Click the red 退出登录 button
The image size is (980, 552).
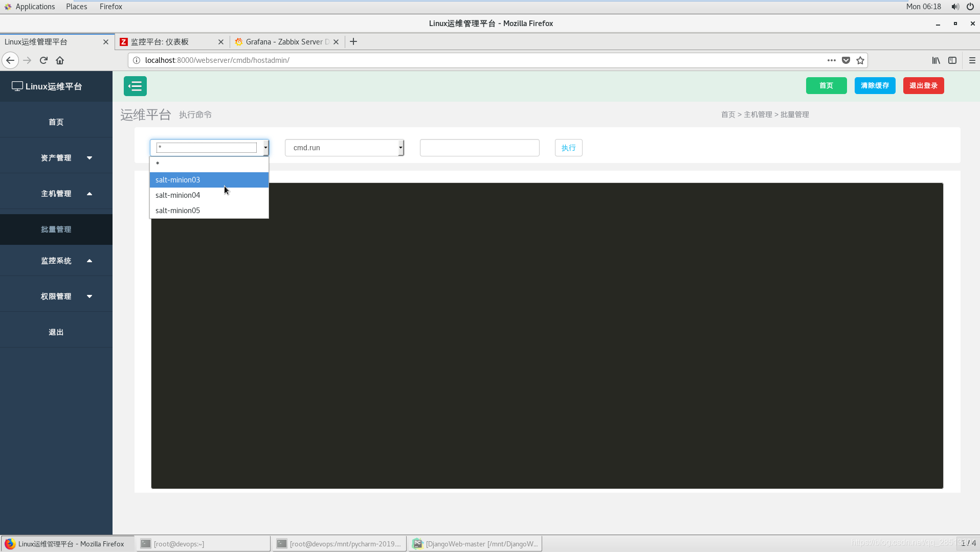tap(923, 85)
